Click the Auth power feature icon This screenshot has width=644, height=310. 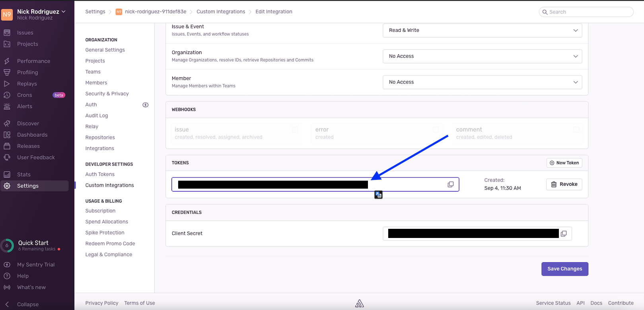pos(146,105)
